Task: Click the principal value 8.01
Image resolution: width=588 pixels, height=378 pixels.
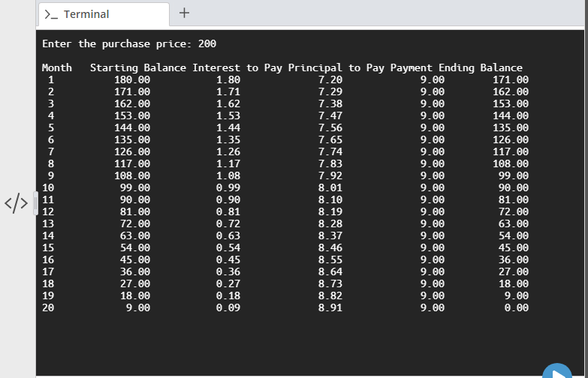Action: tap(330, 187)
